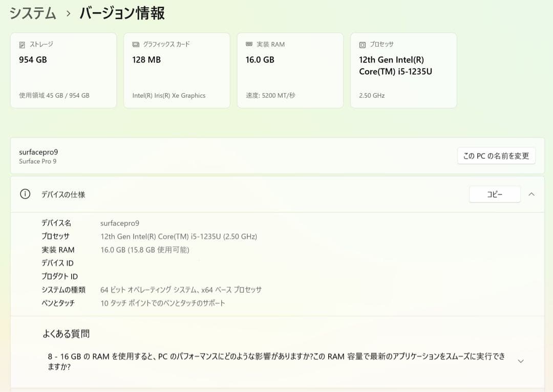
Task: Click このPCの名前を変更 button
Action: pyautogui.click(x=496, y=156)
